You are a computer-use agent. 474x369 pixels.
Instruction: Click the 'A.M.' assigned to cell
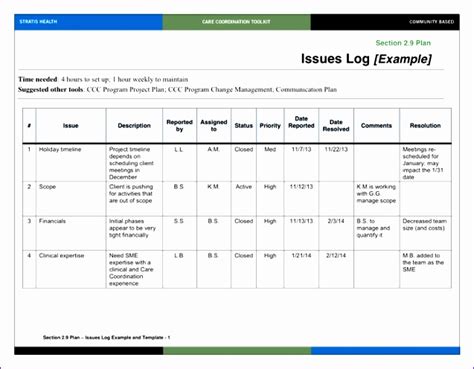pos(214,163)
